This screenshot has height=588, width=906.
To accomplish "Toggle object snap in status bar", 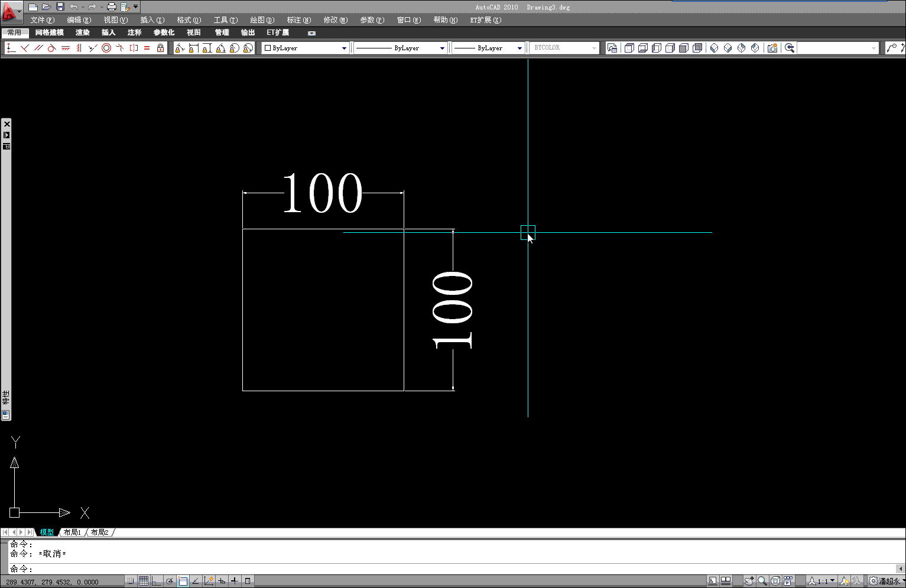I will (183, 581).
